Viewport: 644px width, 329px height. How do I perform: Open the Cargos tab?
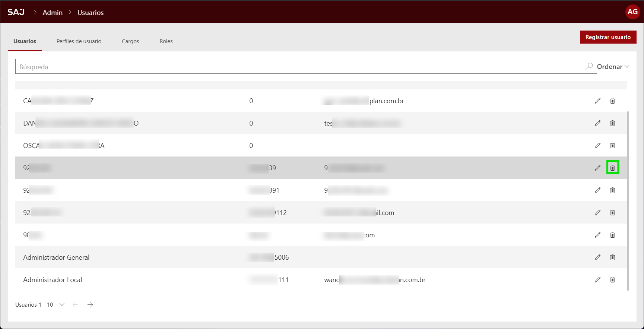click(x=130, y=41)
